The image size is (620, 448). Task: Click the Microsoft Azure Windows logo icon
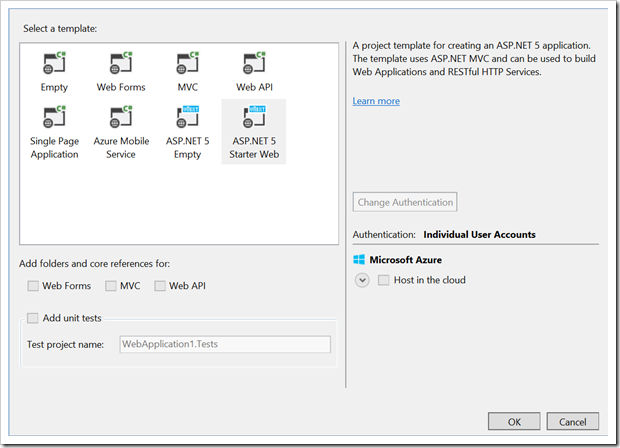tap(359, 260)
